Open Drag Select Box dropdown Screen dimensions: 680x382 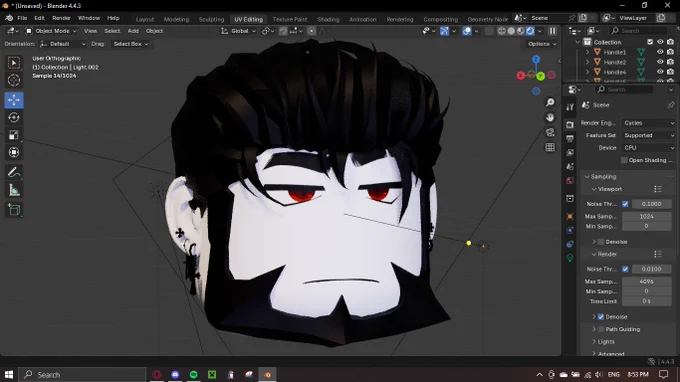pyautogui.click(x=130, y=44)
